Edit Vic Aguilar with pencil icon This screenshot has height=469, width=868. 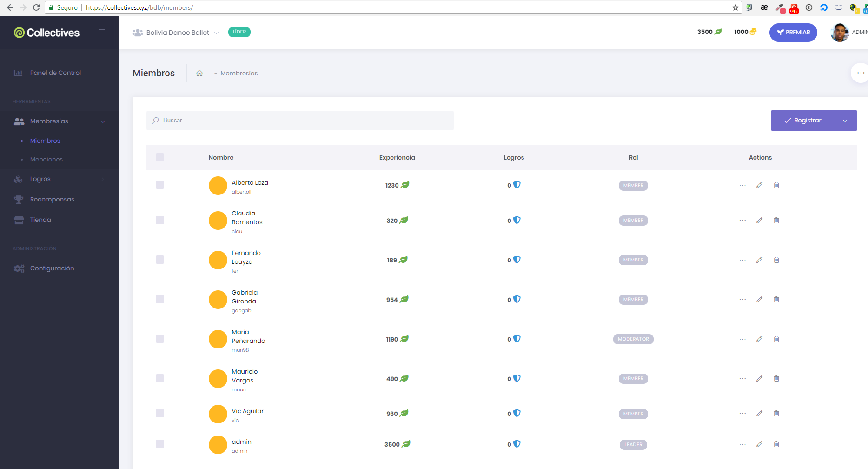point(759,414)
